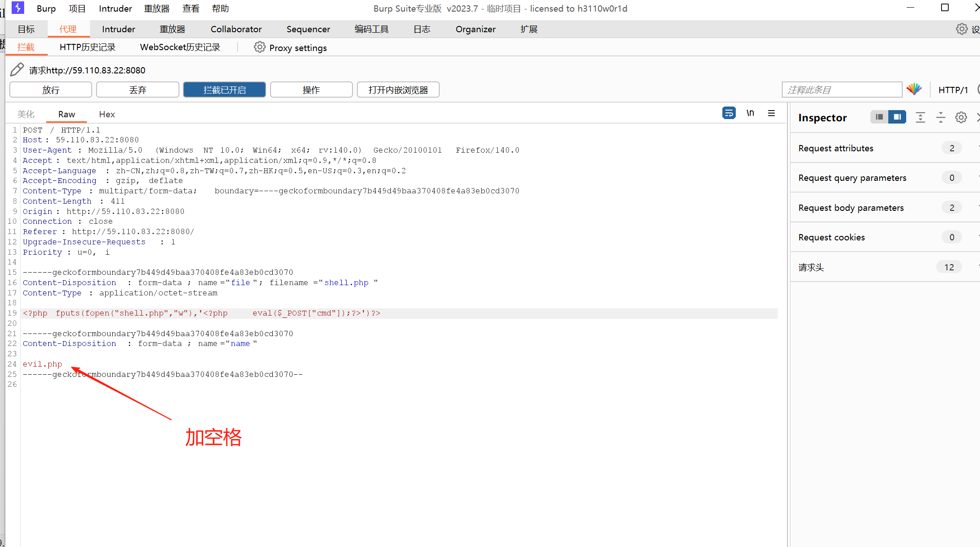Click the pencil edit icon beside request URL
Viewport: 980px width, 547px height.
pyautogui.click(x=17, y=70)
